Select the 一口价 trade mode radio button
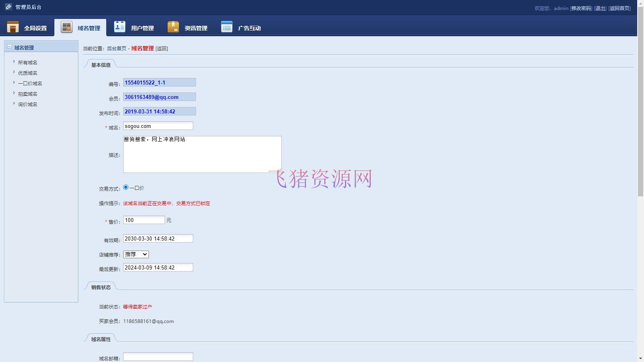644x362 pixels. (x=125, y=187)
